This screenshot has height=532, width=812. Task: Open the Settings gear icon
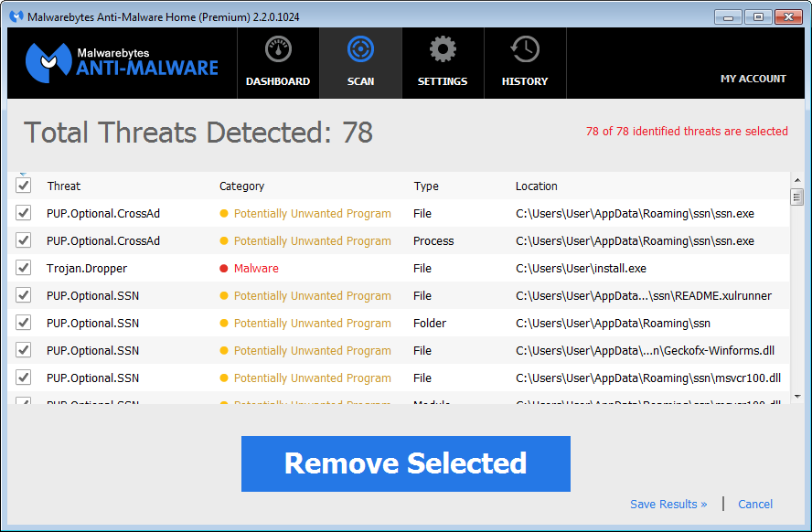pyautogui.click(x=443, y=49)
